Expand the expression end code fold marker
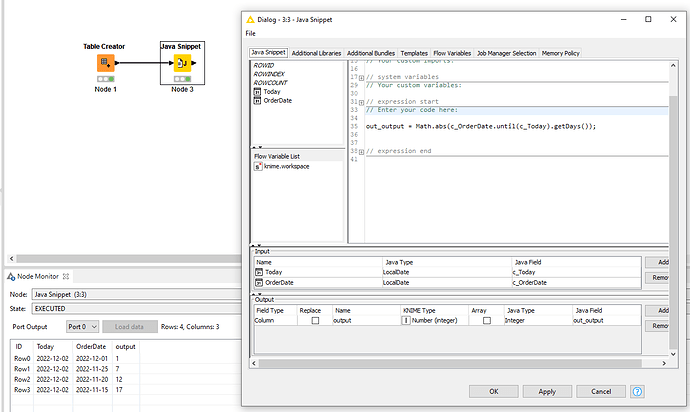The height and width of the screenshot is (412, 690). 361,152
